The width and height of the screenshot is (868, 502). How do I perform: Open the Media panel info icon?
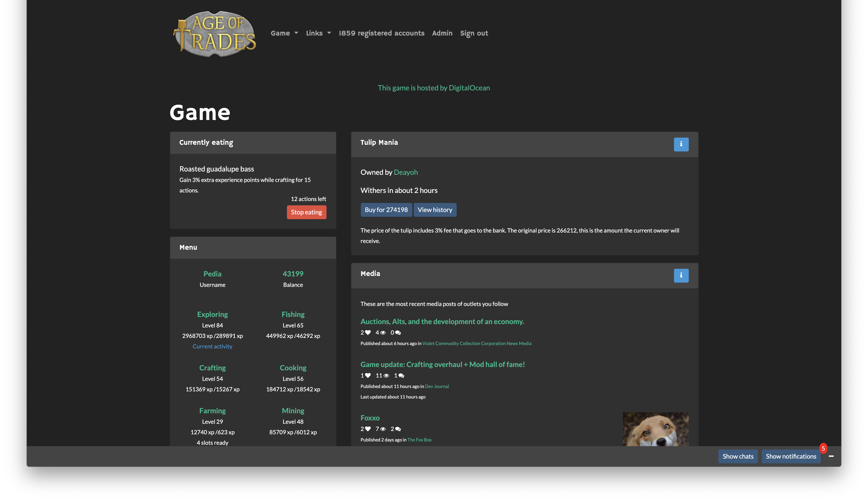pos(681,276)
